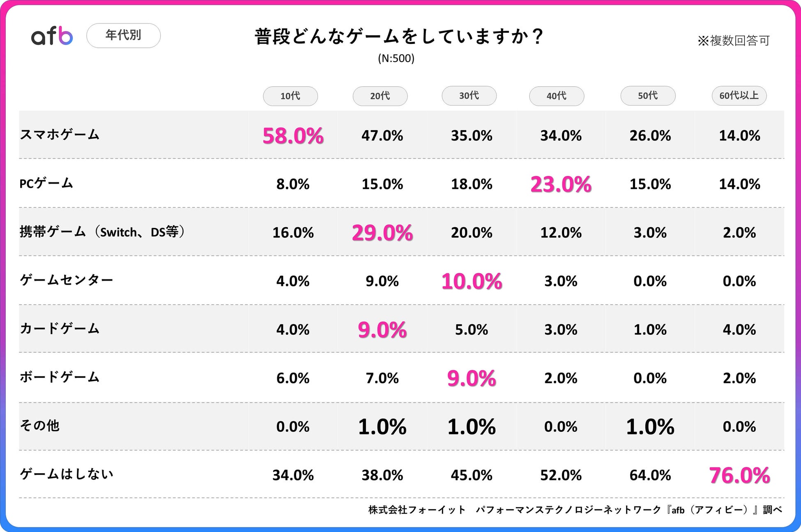Select the 20代 age group pill
This screenshot has height=532, width=801.
380,96
